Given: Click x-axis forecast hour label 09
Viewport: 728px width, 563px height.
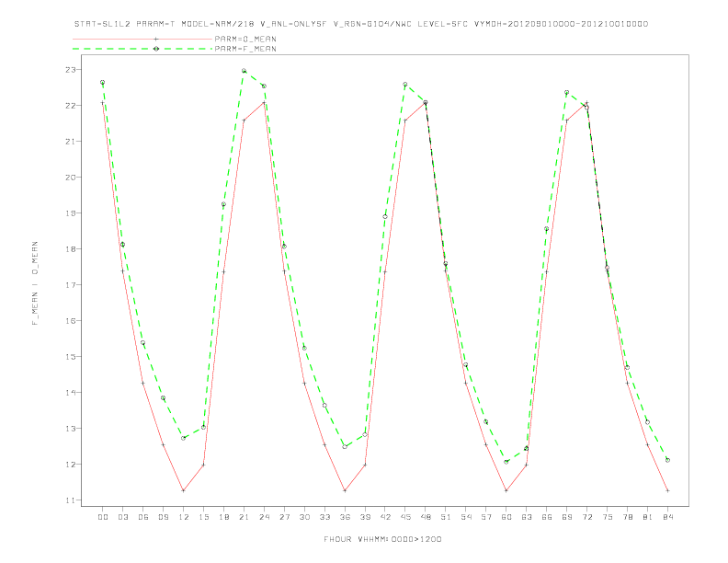Looking at the screenshot, I should coord(163,517).
